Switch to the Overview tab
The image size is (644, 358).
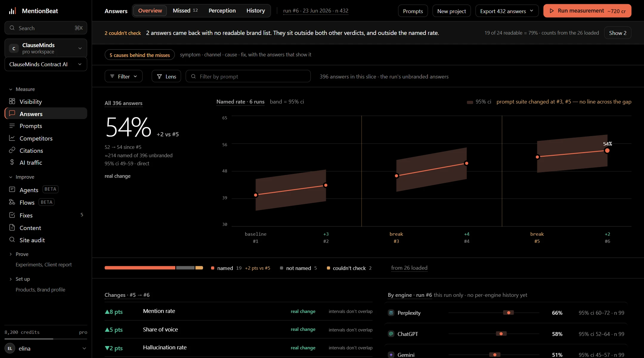150,11
